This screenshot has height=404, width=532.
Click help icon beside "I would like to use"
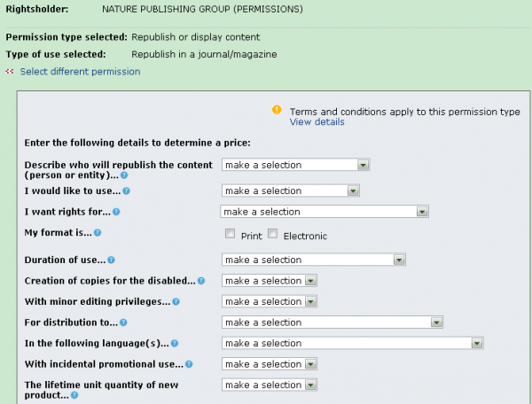tap(127, 191)
